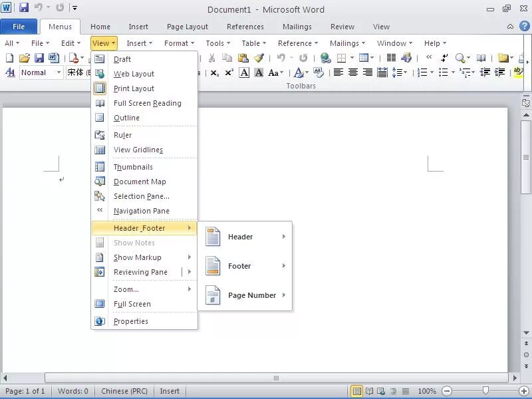Click the New blank document icon

pyautogui.click(x=10, y=58)
